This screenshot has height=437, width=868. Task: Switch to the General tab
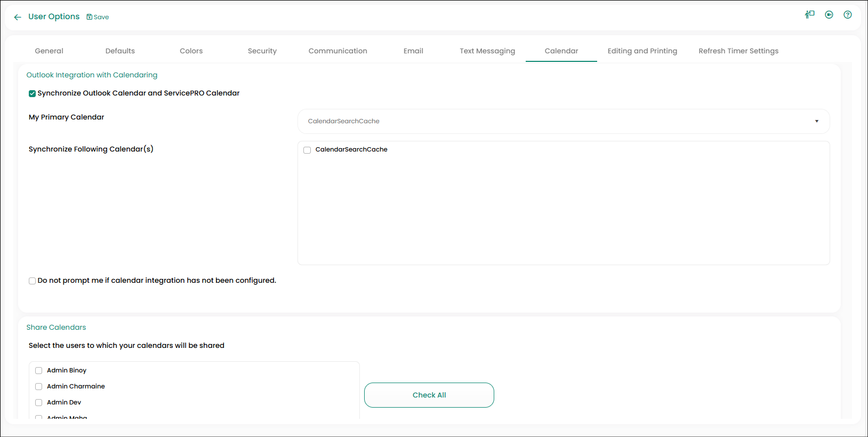click(49, 51)
